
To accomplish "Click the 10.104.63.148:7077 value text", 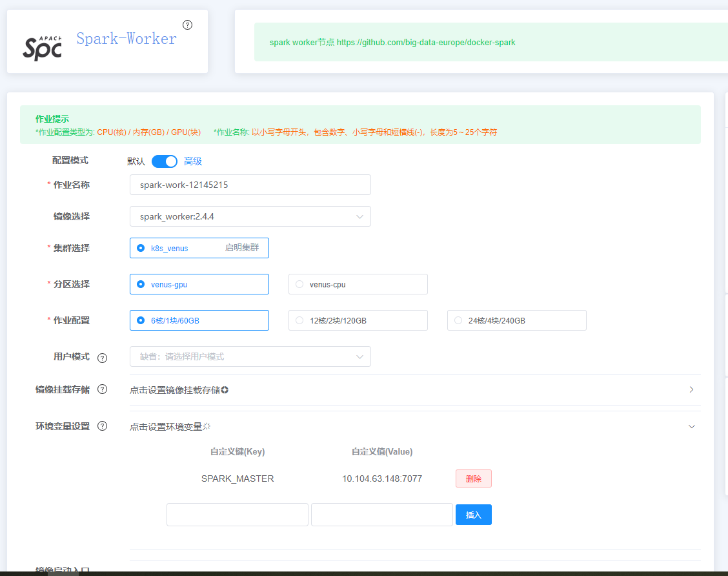I will tap(382, 478).
